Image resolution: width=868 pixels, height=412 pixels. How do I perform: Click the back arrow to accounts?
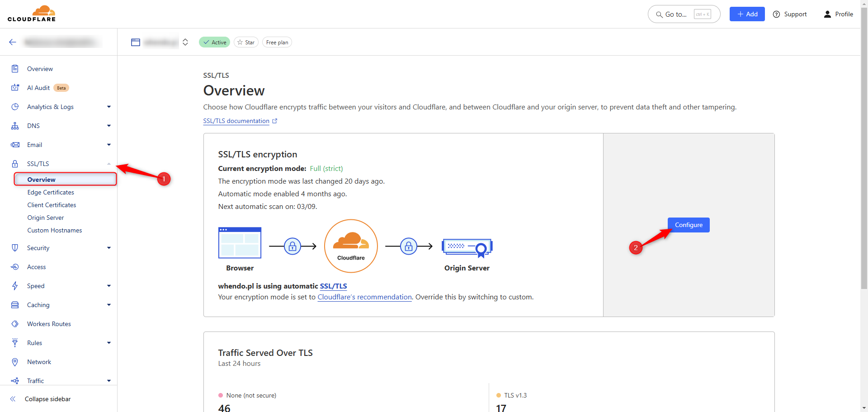point(13,42)
